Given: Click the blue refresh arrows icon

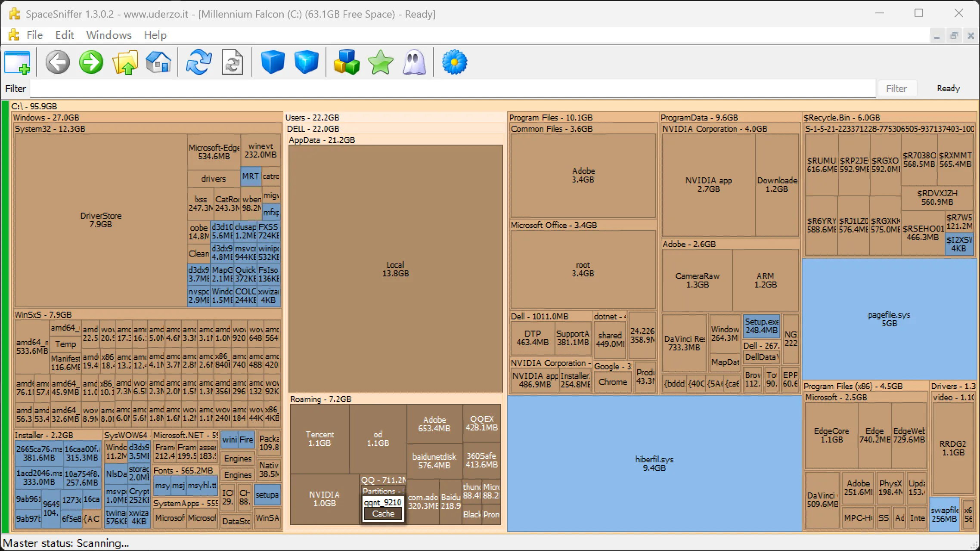Looking at the screenshot, I should pyautogui.click(x=198, y=62).
